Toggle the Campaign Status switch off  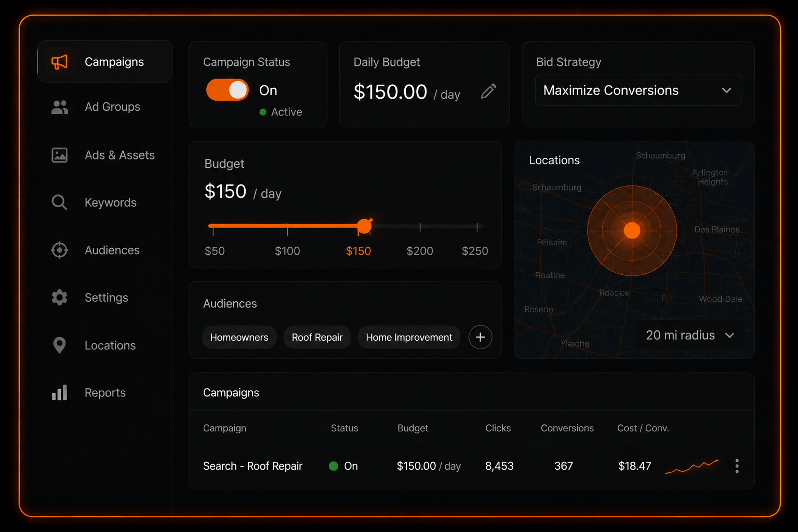tap(228, 90)
